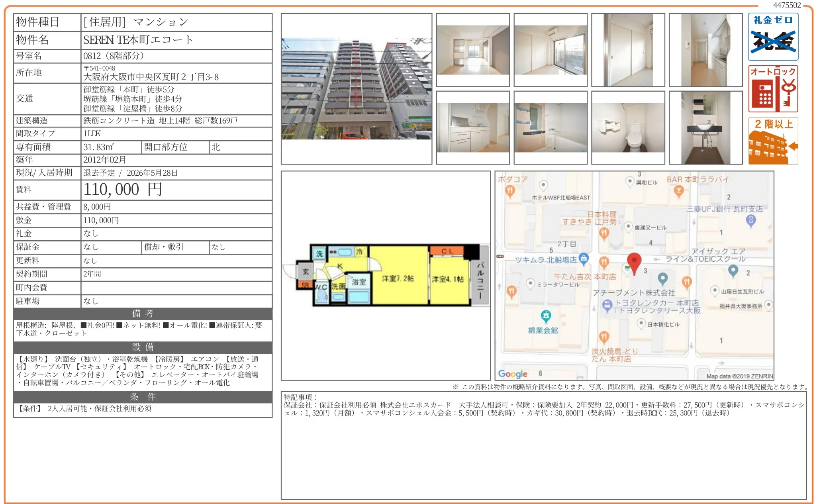Viewport: 819px width, 504px height.
Task: Click the 2階以上 building badge icon
Action: click(x=773, y=141)
